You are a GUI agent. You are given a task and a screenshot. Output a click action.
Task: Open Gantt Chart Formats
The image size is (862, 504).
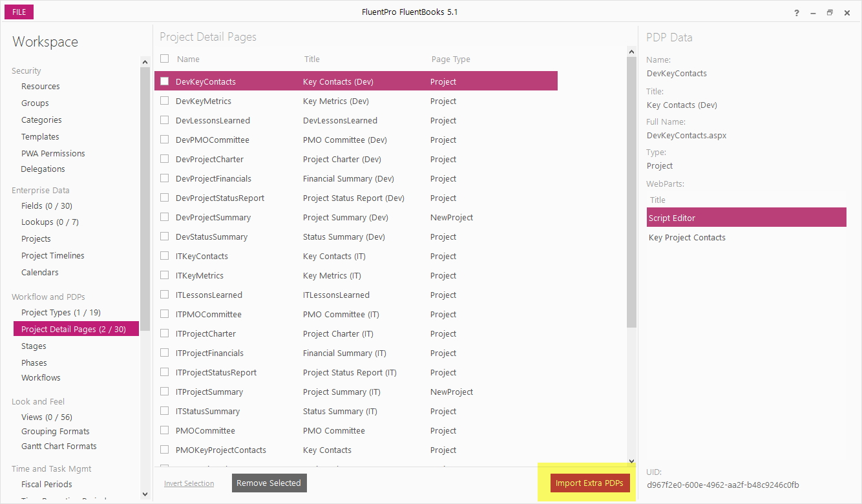pos(59,446)
